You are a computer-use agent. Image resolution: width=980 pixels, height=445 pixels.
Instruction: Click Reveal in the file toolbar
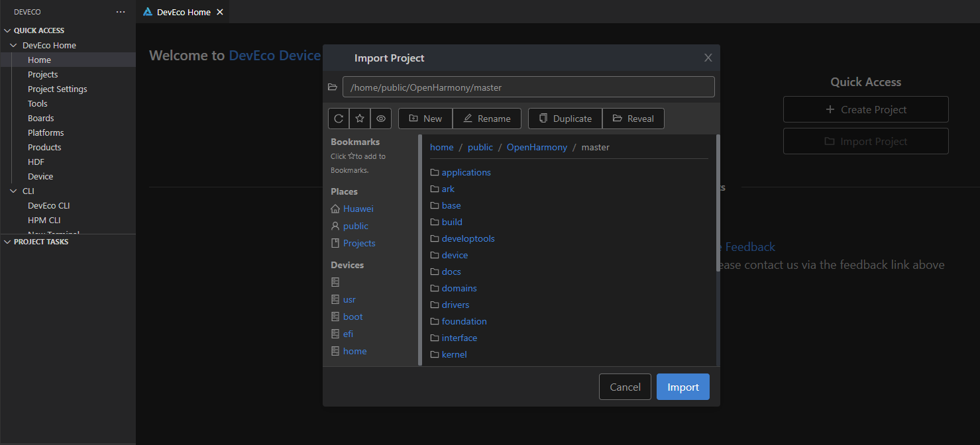(x=633, y=119)
